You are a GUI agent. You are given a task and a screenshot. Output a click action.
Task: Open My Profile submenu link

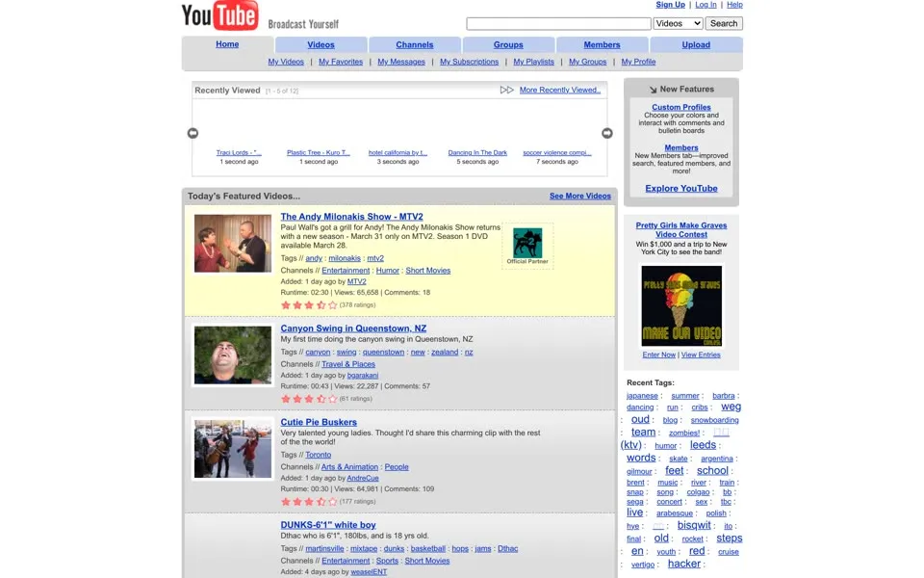638,62
